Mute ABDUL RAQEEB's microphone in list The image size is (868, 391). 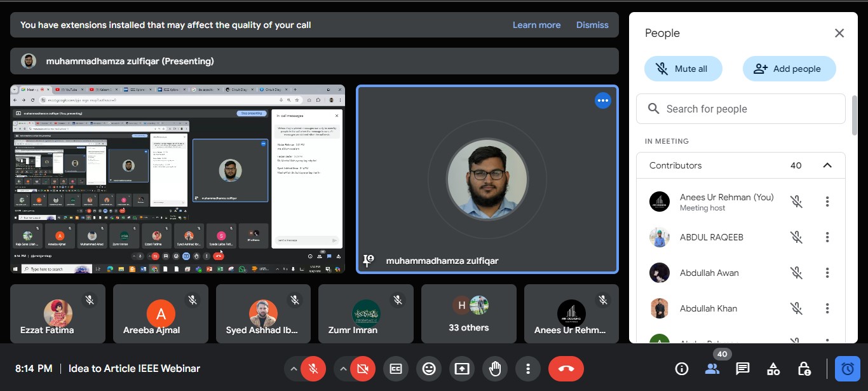[796, 237]
